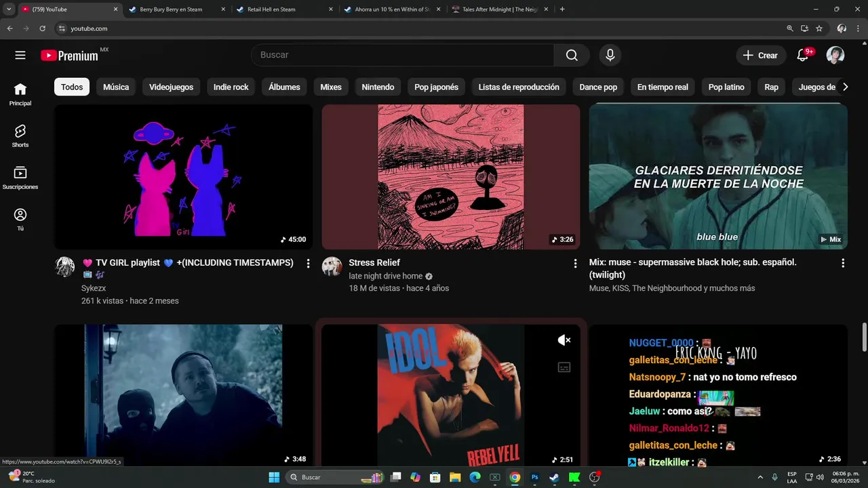Open the masked man night video thumbnail

pyautogui.click(x=183, y=395)
